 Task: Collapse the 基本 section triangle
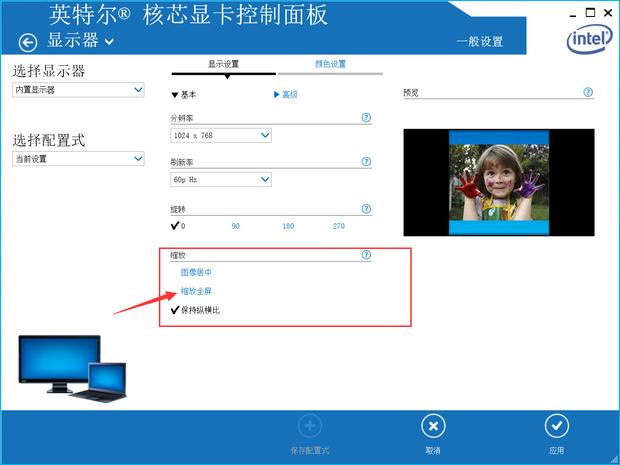point(175,95)
